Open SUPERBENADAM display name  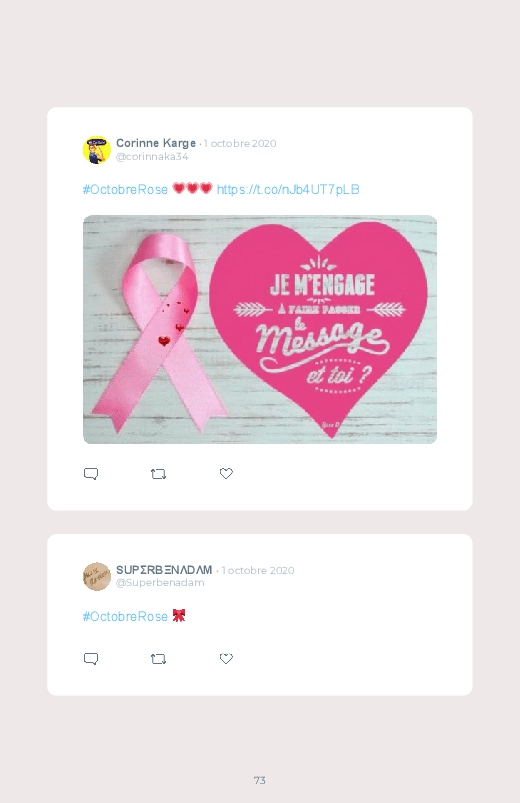(x=164, y=569)
